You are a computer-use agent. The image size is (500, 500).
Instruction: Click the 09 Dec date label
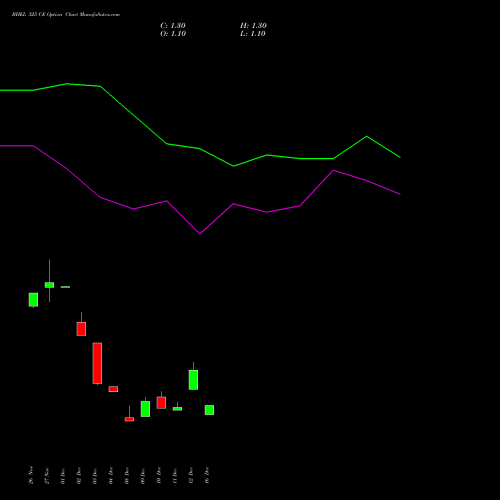pos(143,475)
